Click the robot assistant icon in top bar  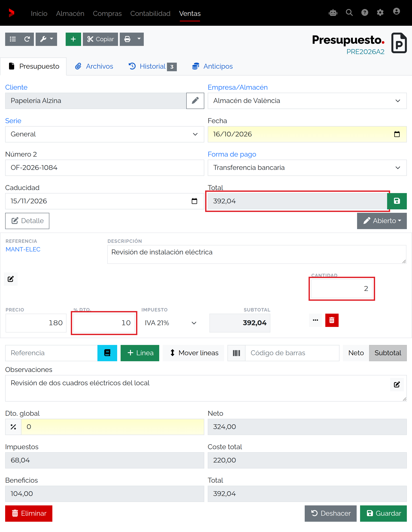pyautogui.click(x=333, y=13)
